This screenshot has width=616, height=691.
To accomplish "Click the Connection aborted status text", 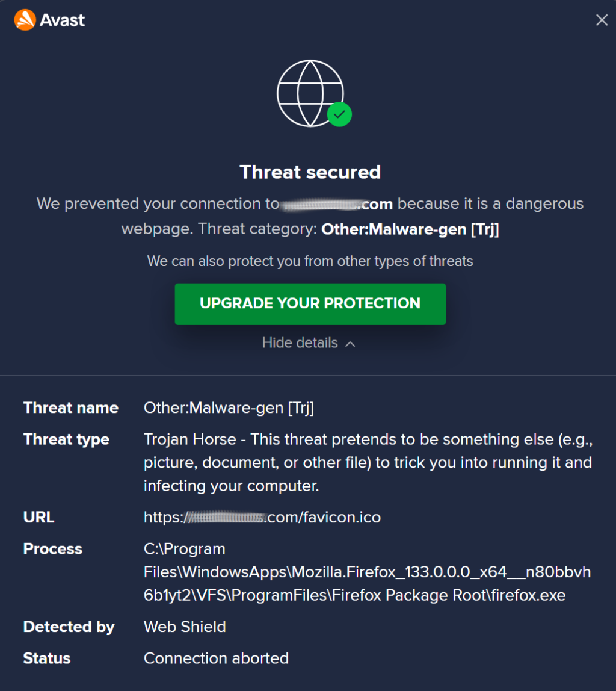I will tap(216, 658).
